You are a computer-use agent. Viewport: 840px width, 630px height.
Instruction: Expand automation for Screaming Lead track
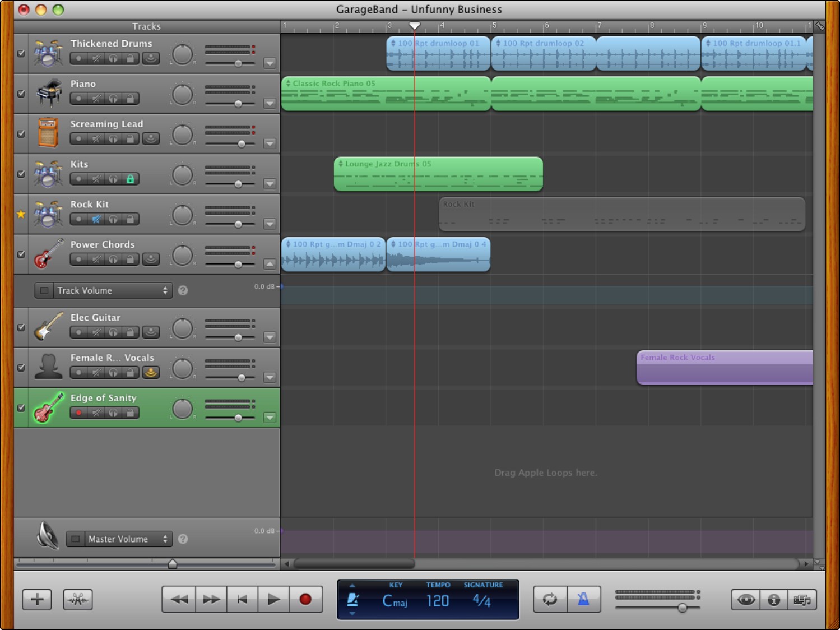[270, 144]
